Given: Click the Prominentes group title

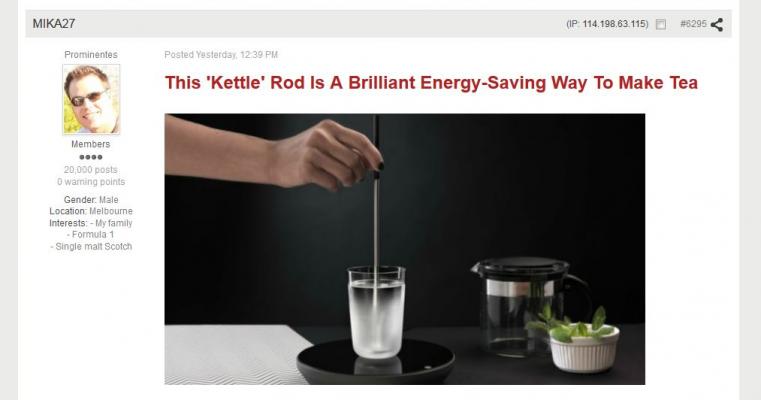Looking at the screenshot, I should pos(91,54).
